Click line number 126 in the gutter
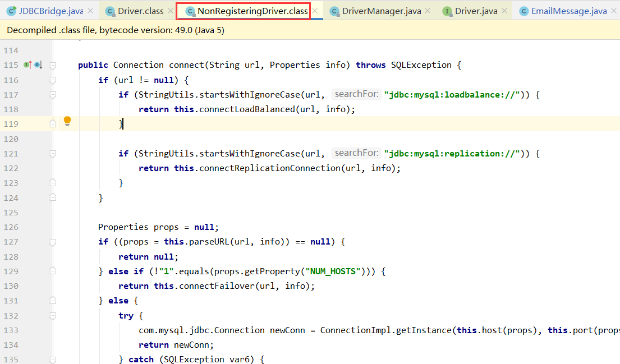Image resolution: width=620 pixels, height=364 pixels. pyautogui.click(x=11, y=227)
